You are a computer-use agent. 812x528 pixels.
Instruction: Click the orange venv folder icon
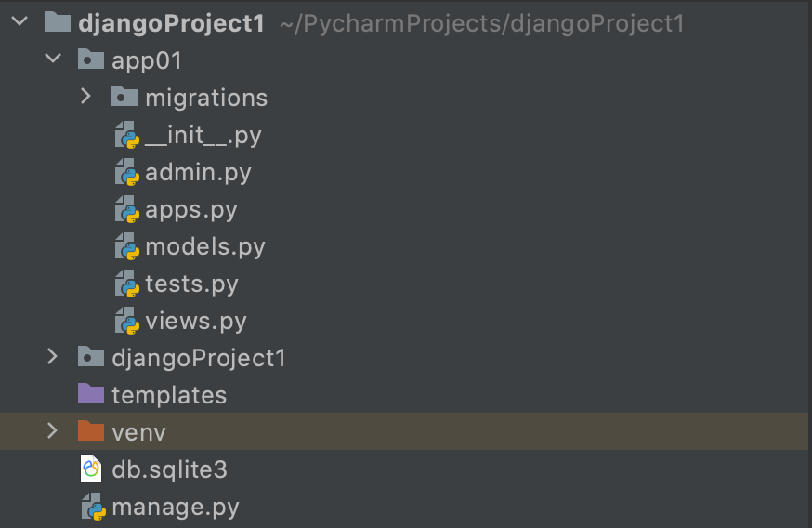[91, 431]
